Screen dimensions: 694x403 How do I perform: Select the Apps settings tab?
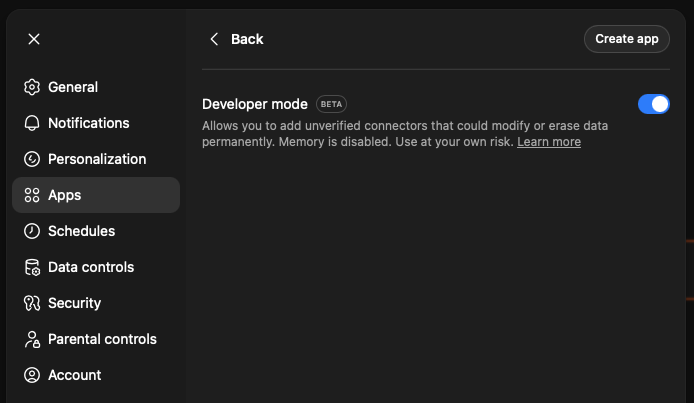(96, 195)
